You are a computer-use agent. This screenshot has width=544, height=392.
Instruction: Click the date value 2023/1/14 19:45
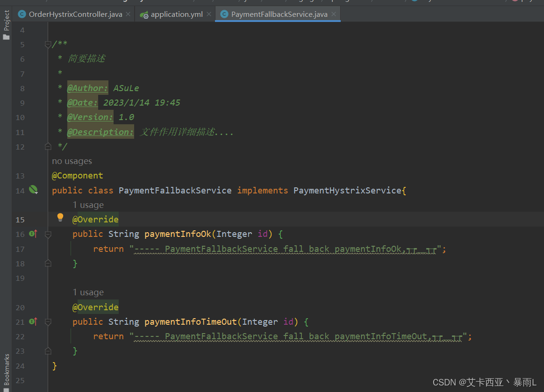coord(142,103)
